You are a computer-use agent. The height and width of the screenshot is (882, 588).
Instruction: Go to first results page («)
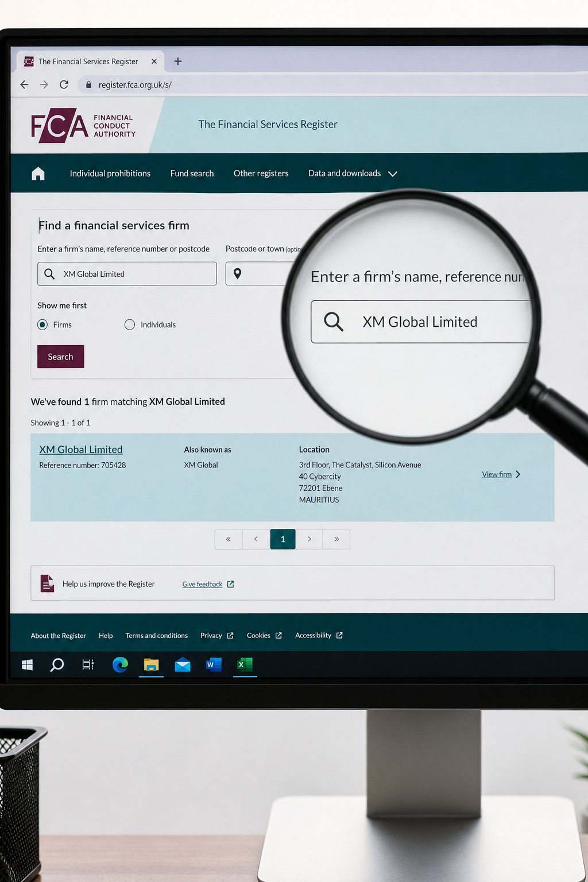[x=229, y=539]
